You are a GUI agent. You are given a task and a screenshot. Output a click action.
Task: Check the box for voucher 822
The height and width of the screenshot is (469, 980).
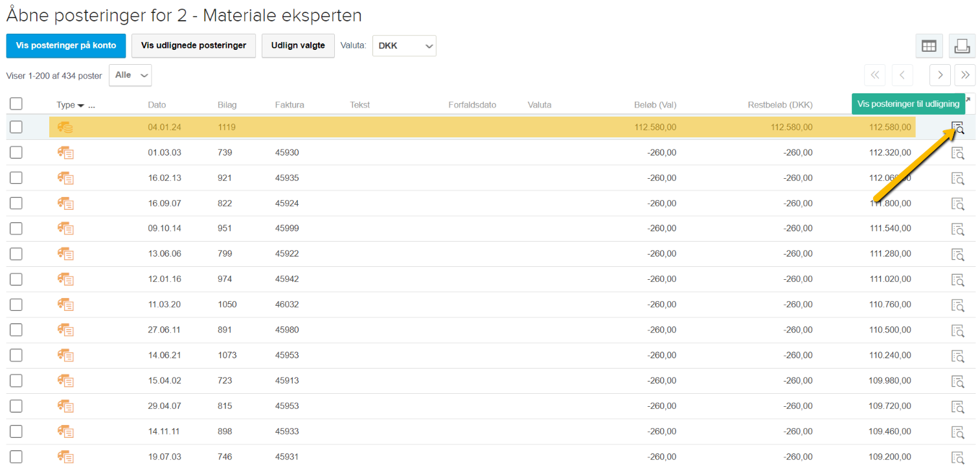[16, 203]
